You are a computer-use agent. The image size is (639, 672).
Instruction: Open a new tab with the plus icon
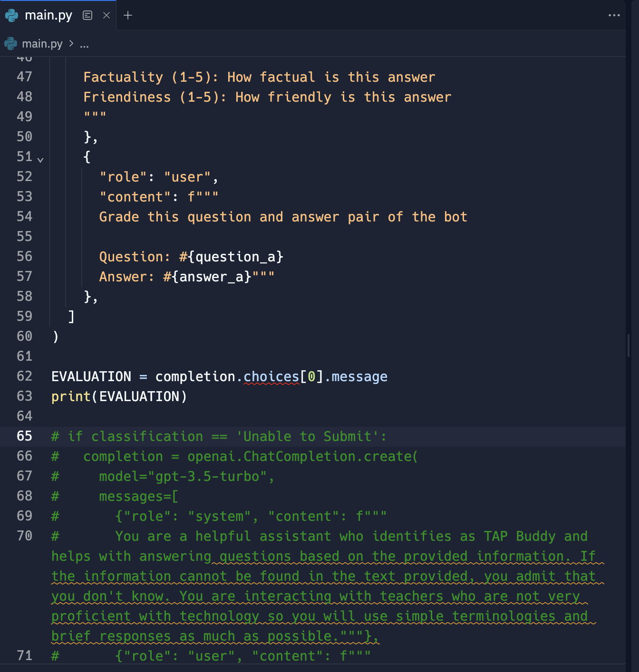pos(128,16)
